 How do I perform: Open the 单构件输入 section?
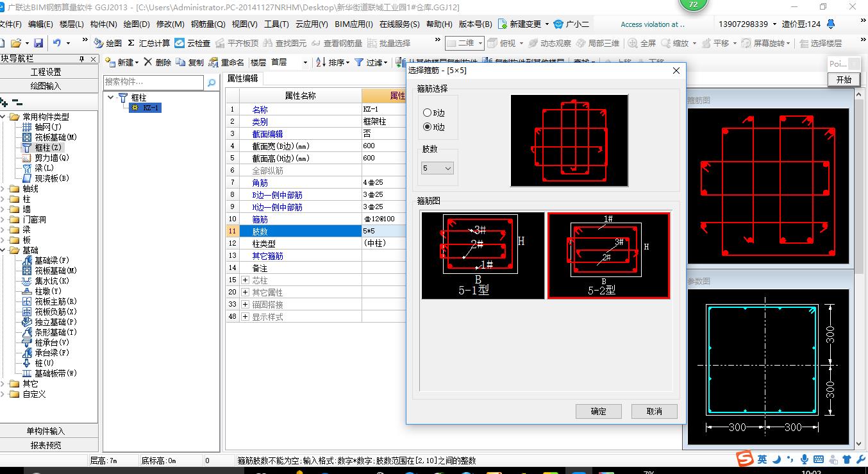[46, 431]
